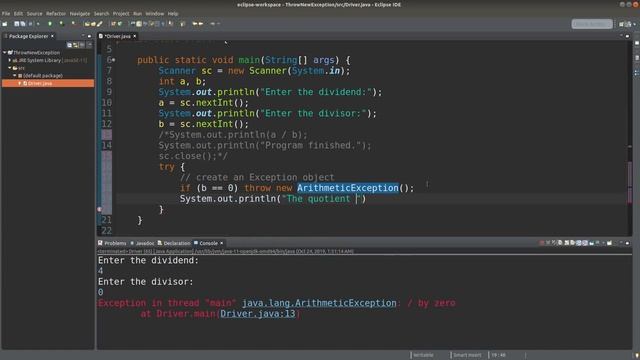Viewport: 640px width, 360px height.
Task: Select the Package Explorer tab
Action: pyautogui.click(x=28, y=36)
